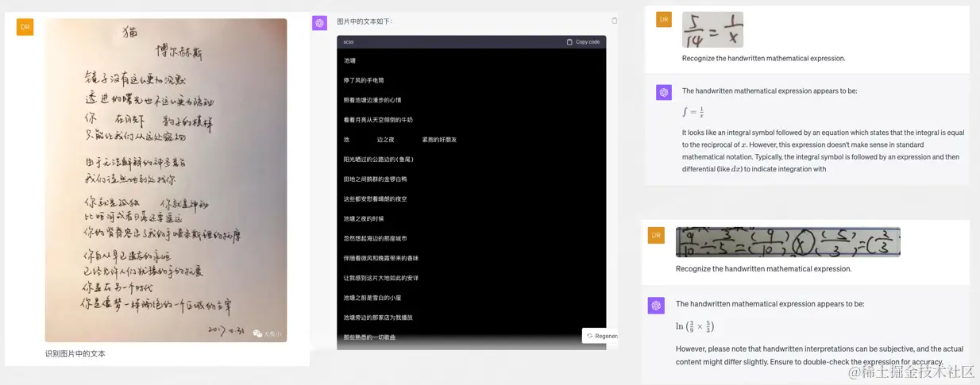Open the handwritten poem image thumbnail
This screenshot has width=980, height=385.
(166, 180)
